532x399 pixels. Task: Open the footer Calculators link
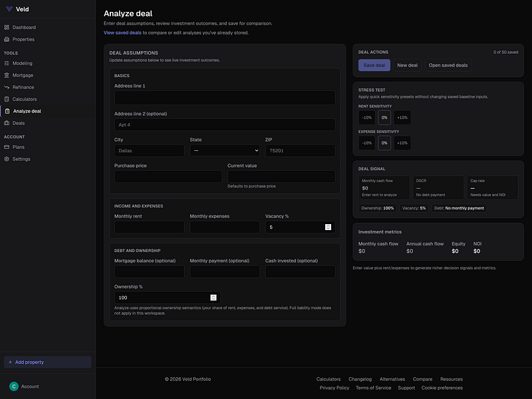[x=329, y=379]
